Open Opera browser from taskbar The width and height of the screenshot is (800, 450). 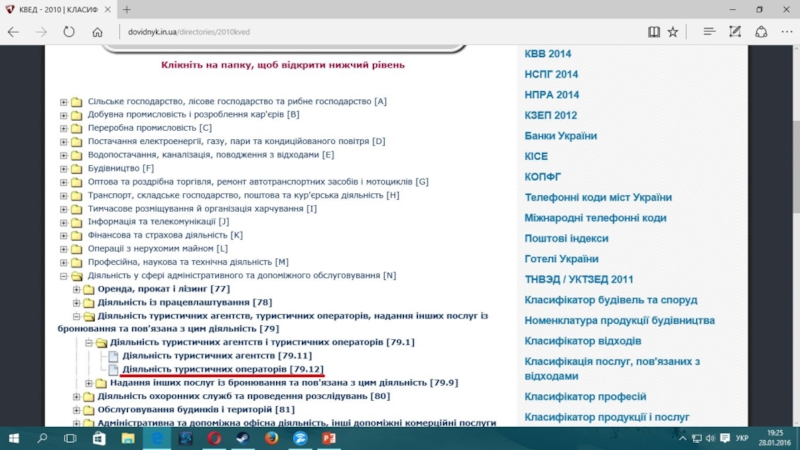(x=214, y=438)
